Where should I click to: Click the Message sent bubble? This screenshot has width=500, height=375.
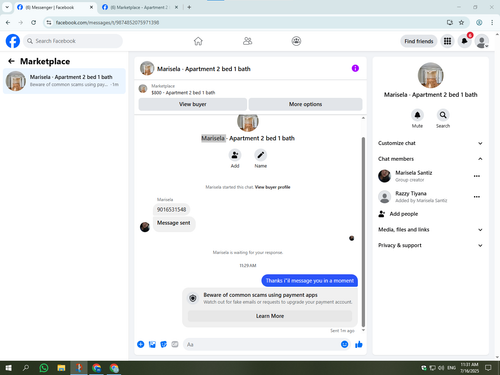(174, 223)
